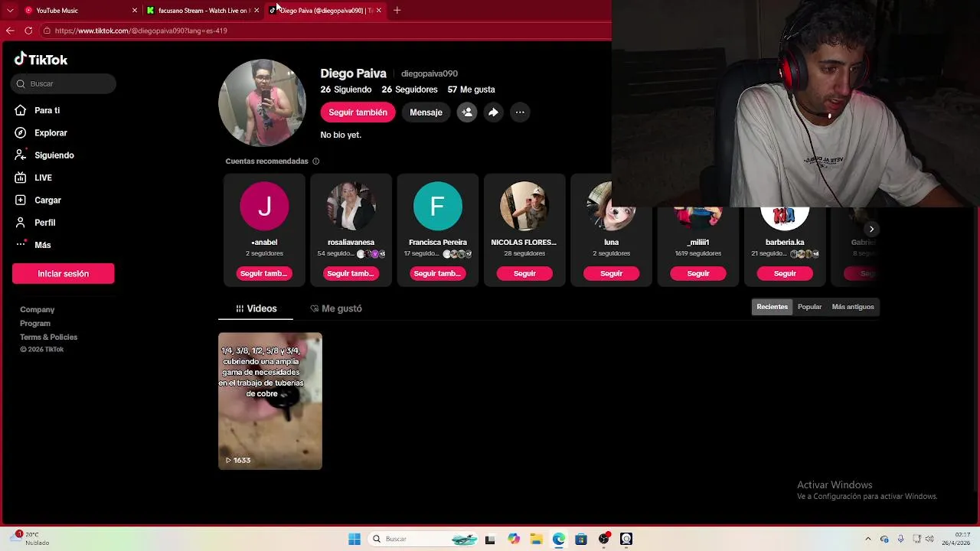
Task: Select the Recientes sort option
Action: (772, 307)
